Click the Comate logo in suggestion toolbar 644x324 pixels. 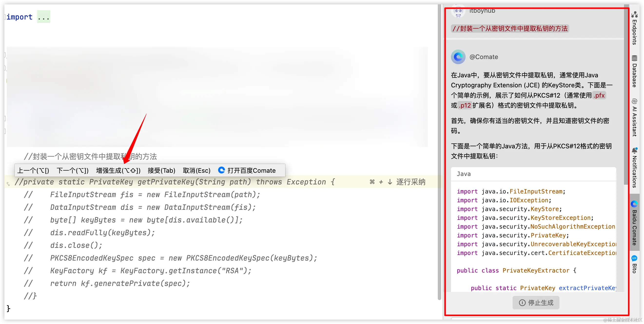[221, 170]
